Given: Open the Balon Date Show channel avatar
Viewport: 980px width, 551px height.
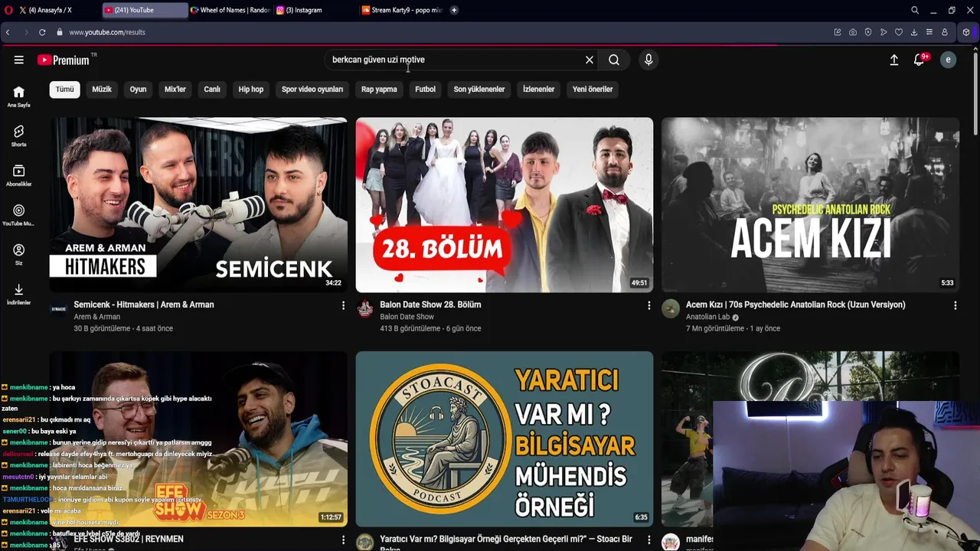Looking at the screenshot, I should [365, 308].
